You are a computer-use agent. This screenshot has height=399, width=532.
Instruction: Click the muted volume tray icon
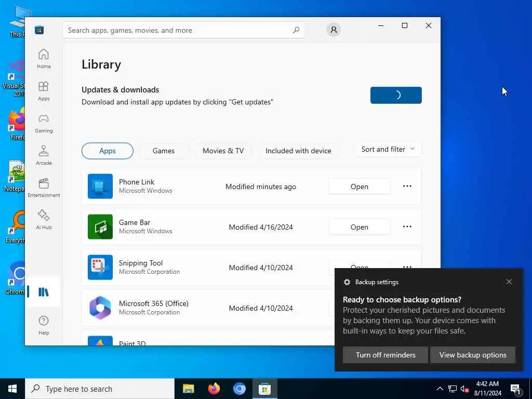(464, 389)
